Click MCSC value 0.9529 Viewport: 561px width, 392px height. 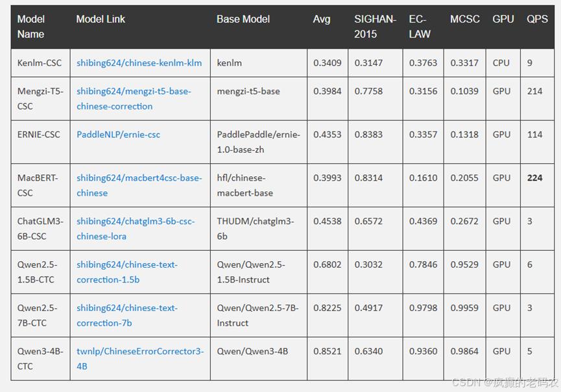click(464, 264)
